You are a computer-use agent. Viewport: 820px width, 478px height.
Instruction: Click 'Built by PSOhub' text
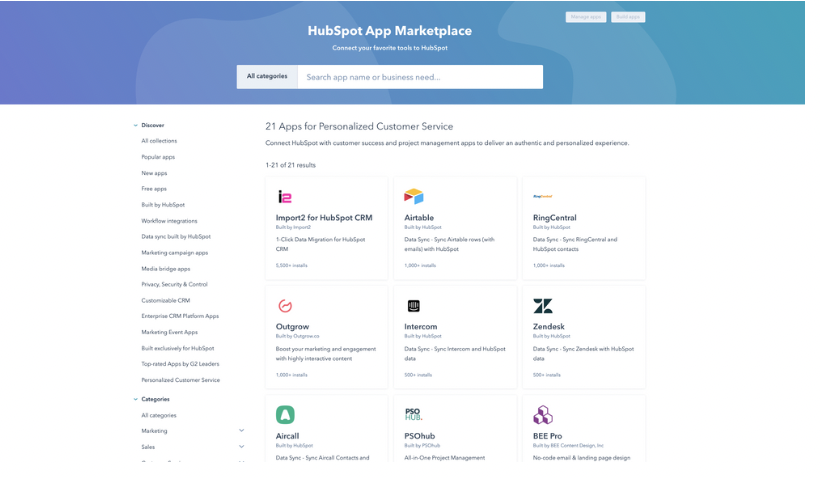(x=422, y=446)
